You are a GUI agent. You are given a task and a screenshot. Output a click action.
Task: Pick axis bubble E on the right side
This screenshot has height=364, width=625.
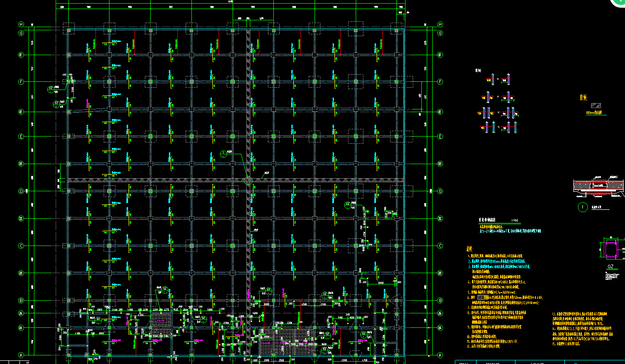441,136
